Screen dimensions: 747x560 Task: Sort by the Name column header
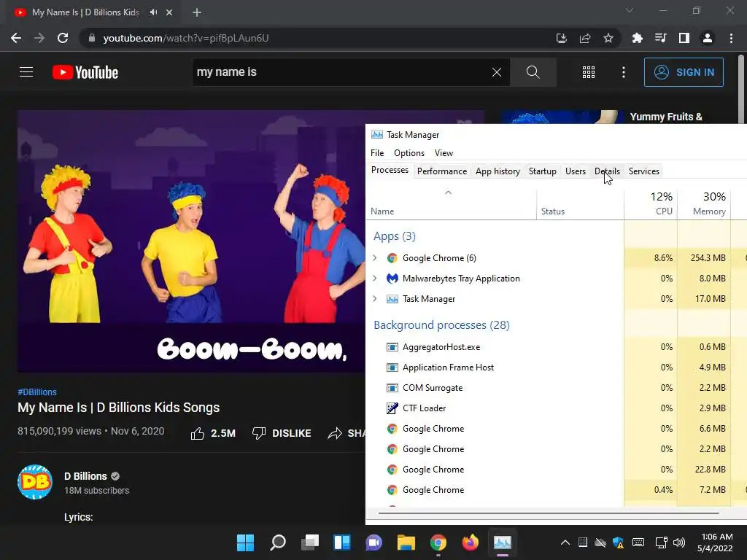tap(451, 204)
